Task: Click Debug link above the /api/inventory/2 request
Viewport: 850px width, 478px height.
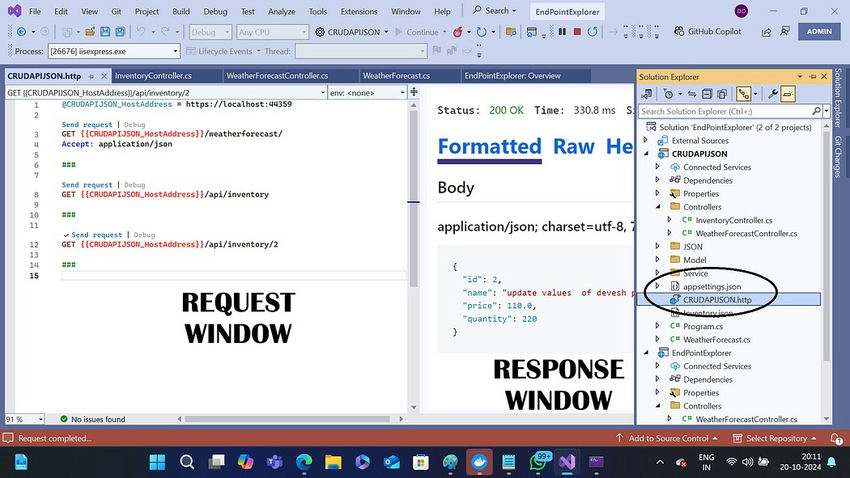Action: (144, 235)
